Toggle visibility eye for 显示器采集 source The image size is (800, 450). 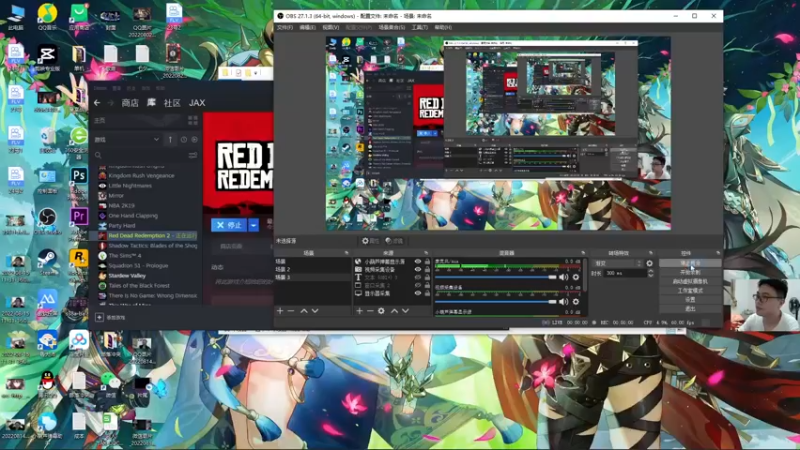point(418,293)
